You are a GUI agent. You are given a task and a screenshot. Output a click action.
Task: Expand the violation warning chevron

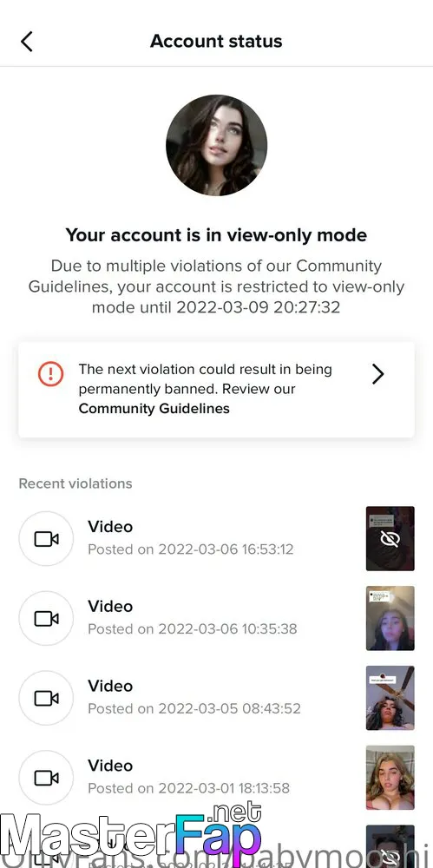click(x=377, y=374)
